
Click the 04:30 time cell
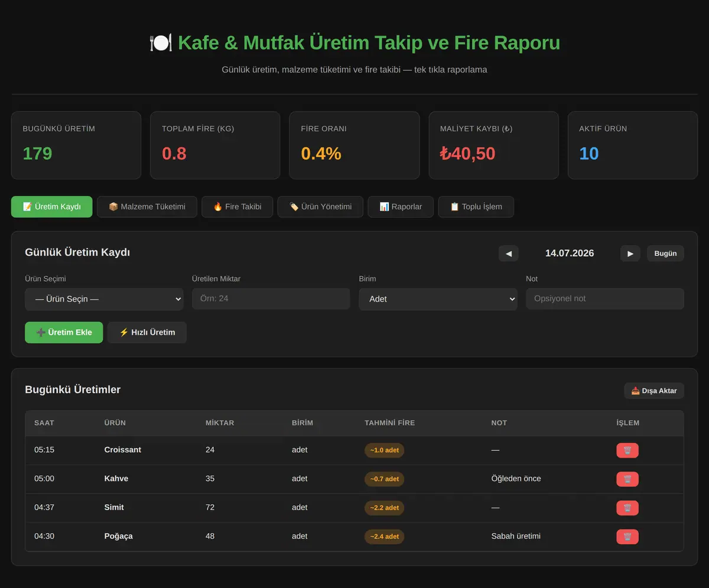(44, 536)
